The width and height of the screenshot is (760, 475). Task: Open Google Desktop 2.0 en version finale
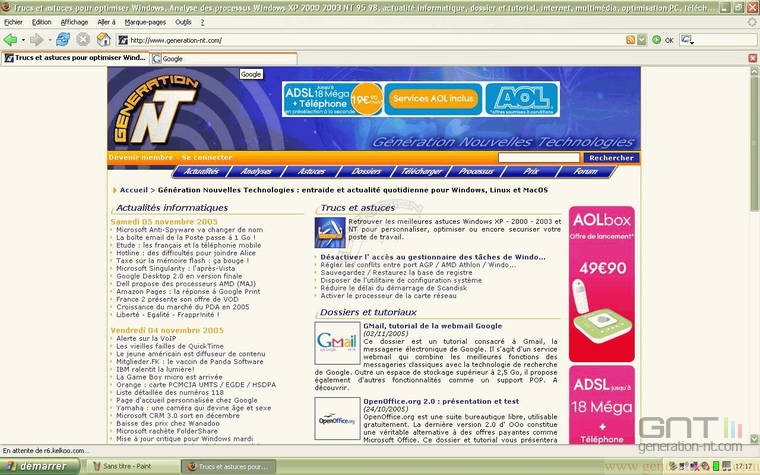click(x=179, y=276)
